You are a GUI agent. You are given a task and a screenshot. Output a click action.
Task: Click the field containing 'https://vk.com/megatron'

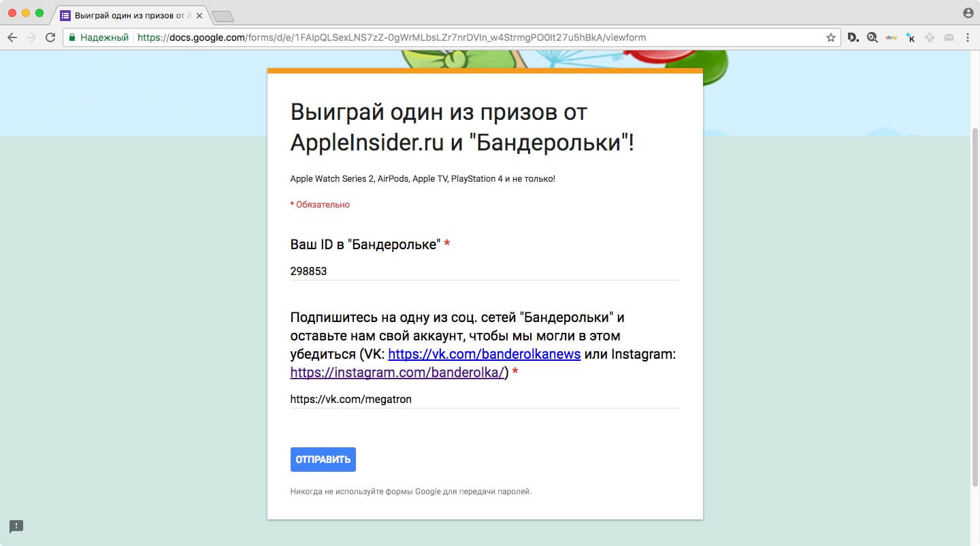(485, 400)
